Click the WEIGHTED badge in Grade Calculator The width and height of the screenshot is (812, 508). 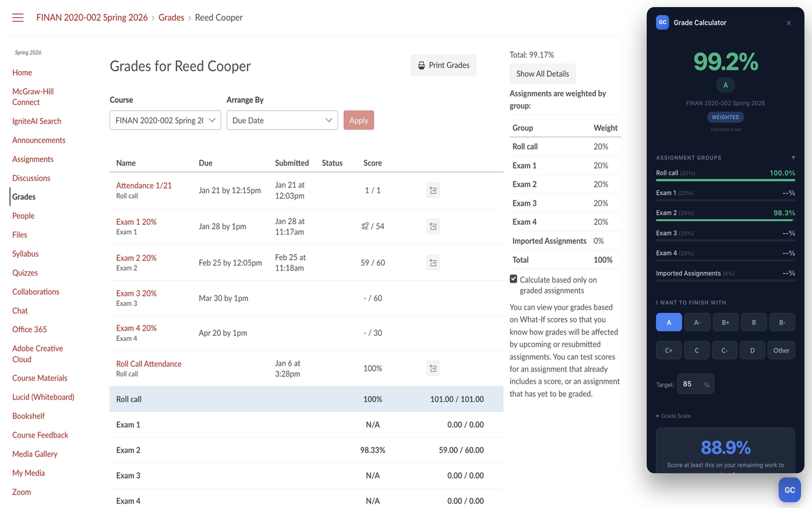tap(725, 117)
